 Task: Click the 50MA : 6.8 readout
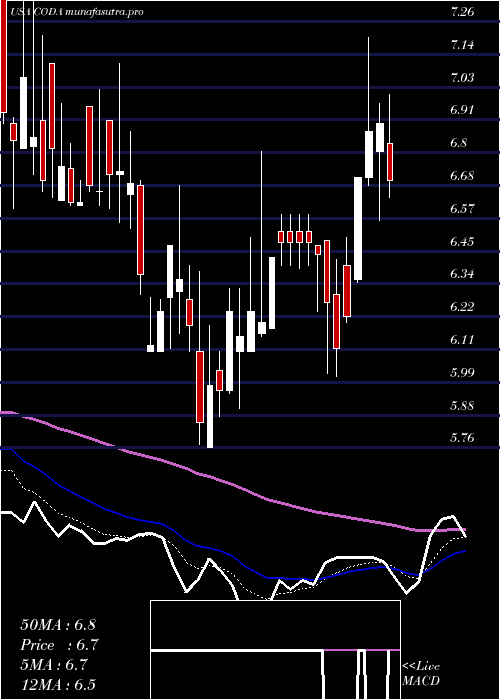click(x=58, y=624)
